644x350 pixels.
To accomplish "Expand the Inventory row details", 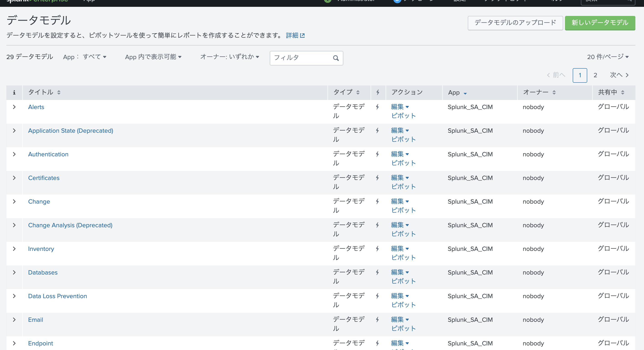I will [14, 249].
